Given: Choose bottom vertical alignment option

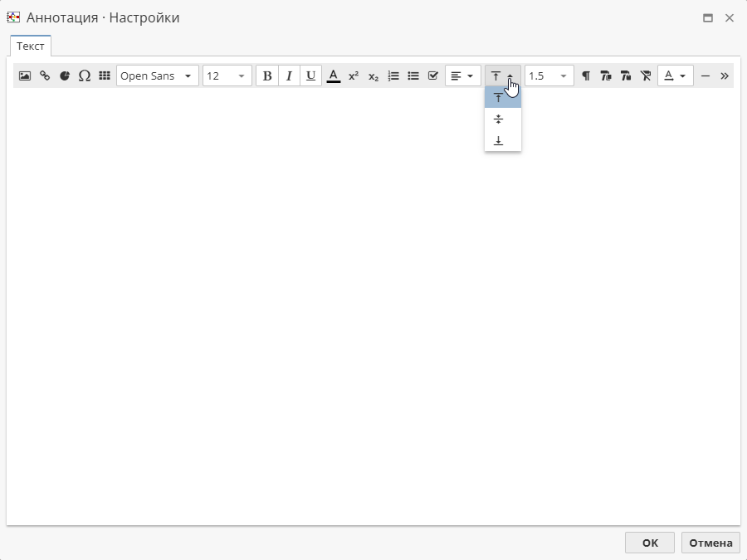Looking at the screenshot, I should tap(499, 141).
